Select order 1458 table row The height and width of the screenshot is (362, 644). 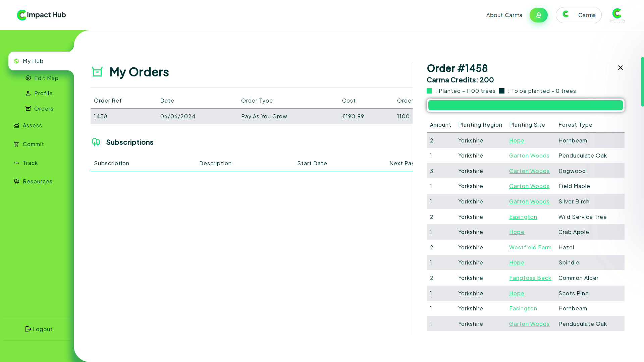252,116
